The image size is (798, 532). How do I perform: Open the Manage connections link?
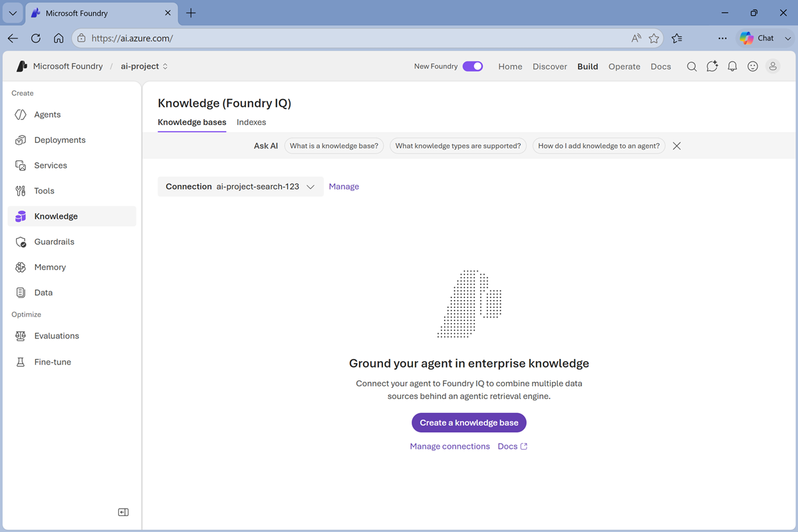[x=450, y=446]
